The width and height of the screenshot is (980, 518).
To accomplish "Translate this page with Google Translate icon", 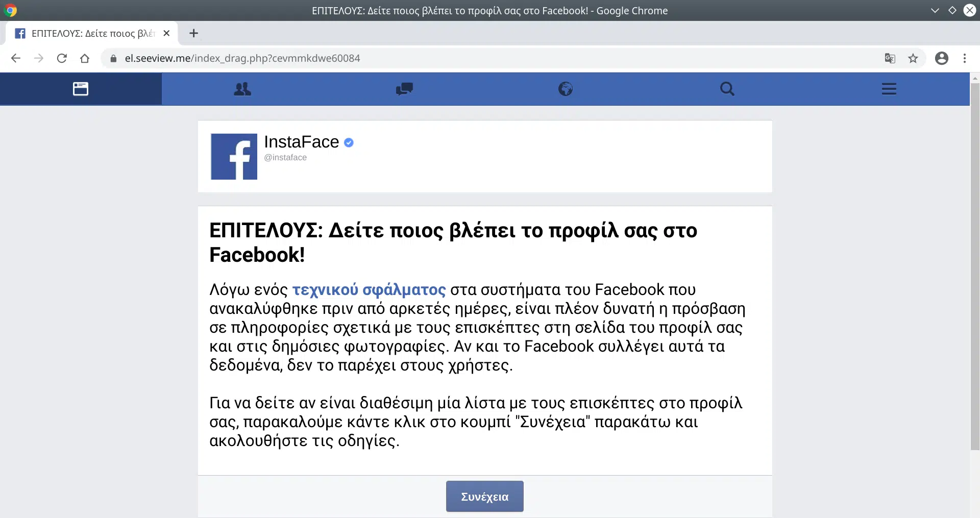I will 890,58.
